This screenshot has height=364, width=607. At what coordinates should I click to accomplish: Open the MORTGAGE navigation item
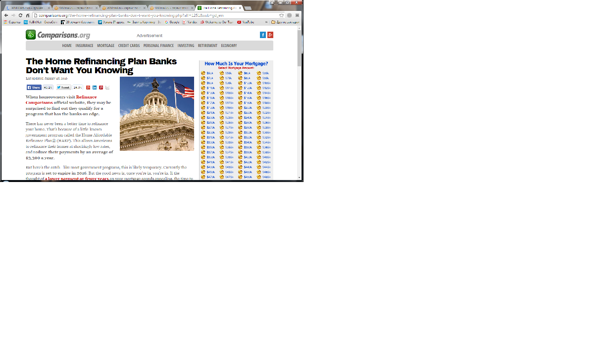click(x=105, y=45)
